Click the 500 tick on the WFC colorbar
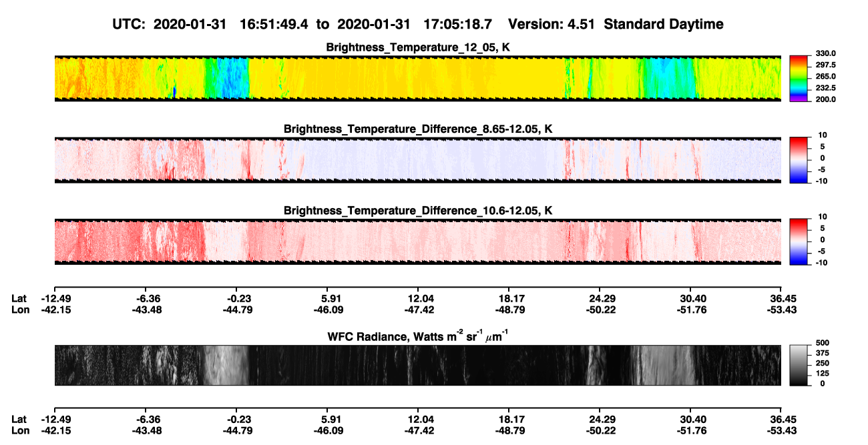Viewport: 868px width, 445px height. pos(823,344)
